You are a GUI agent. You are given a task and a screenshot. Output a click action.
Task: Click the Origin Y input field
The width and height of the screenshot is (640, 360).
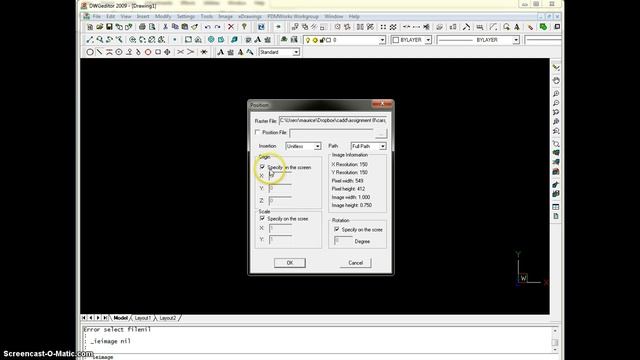point(280,188)
